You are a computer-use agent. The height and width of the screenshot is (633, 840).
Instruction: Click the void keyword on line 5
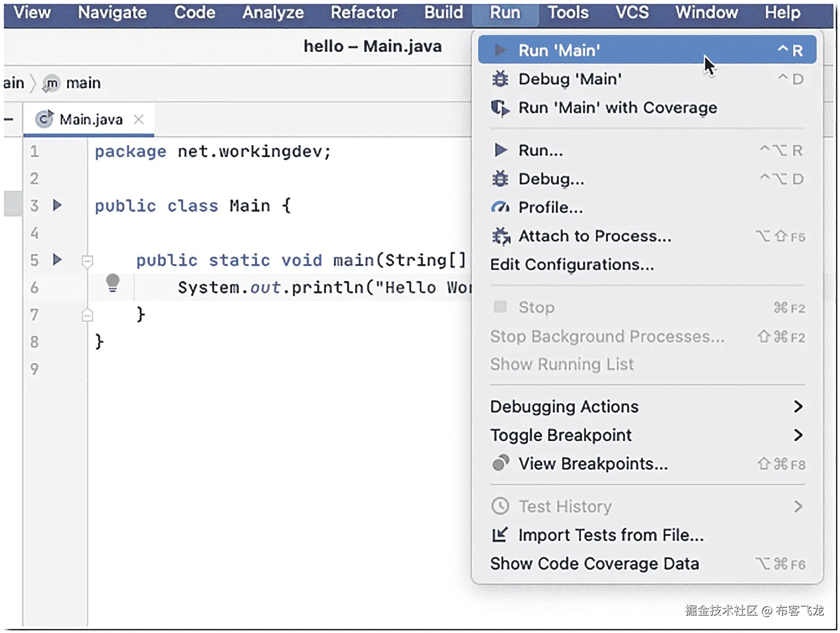(x=301, y=260)
